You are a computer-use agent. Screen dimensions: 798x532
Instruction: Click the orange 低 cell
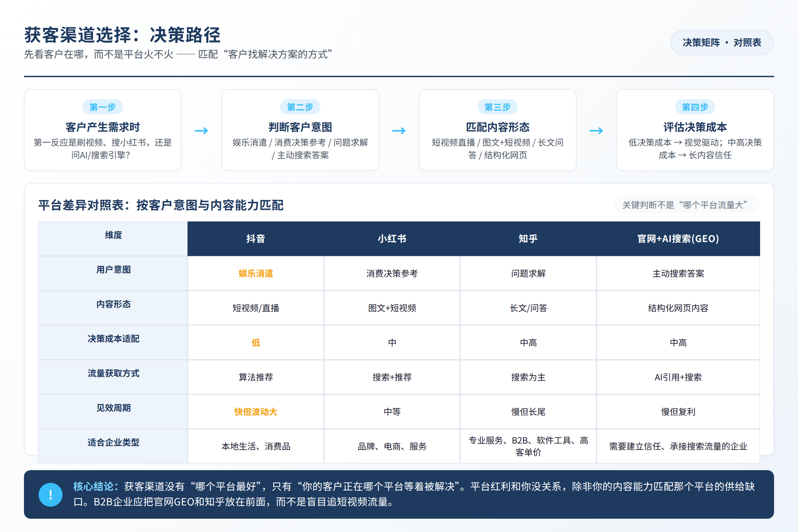(x=255, y=343)
